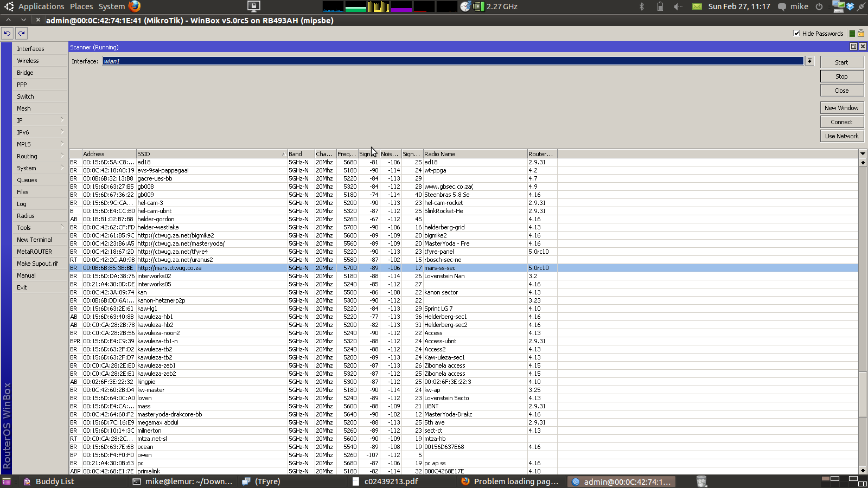Click the system monitor graphs applet
The image size is (868, 488).
coord(390,7)
